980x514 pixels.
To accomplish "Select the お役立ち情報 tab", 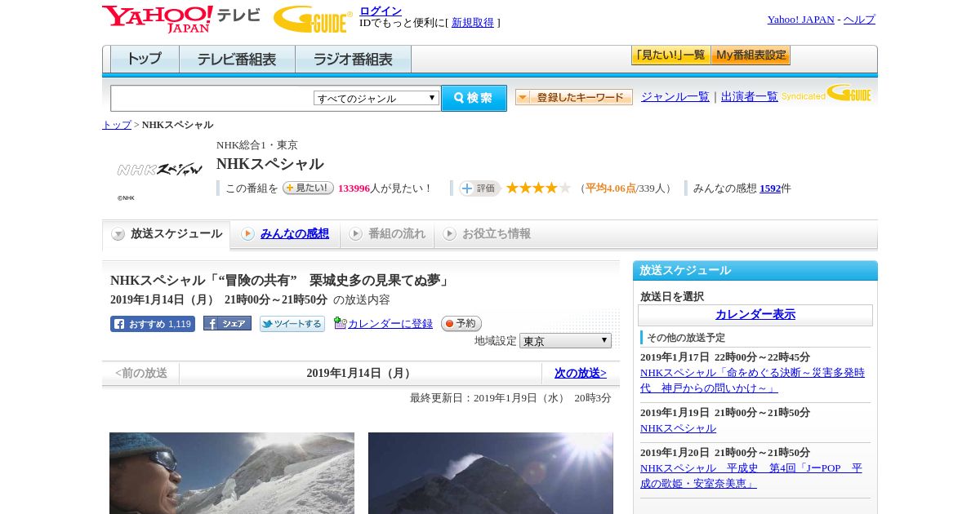I will (x=487, y=234).
